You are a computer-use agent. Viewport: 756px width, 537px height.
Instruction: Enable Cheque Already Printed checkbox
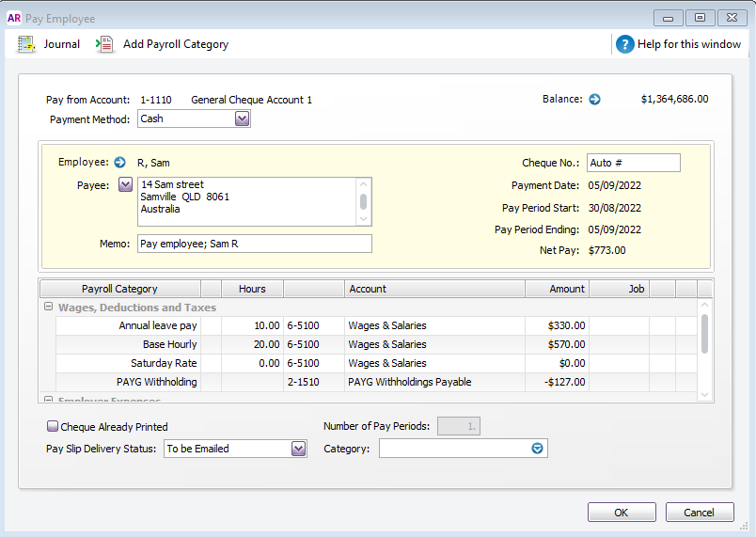point(53,427)
